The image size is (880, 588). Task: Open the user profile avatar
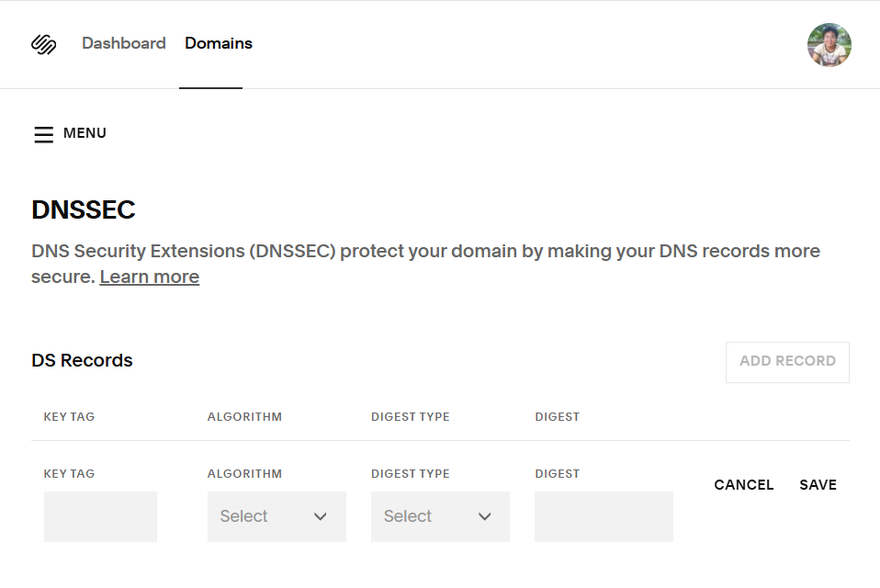[x=829, y=45]
